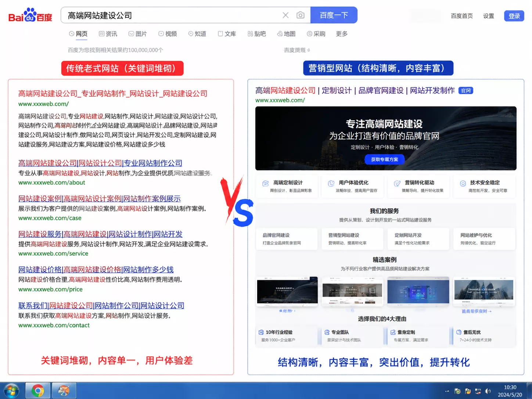
Task: Click the 官网 badge
Action: pos(465,91)
